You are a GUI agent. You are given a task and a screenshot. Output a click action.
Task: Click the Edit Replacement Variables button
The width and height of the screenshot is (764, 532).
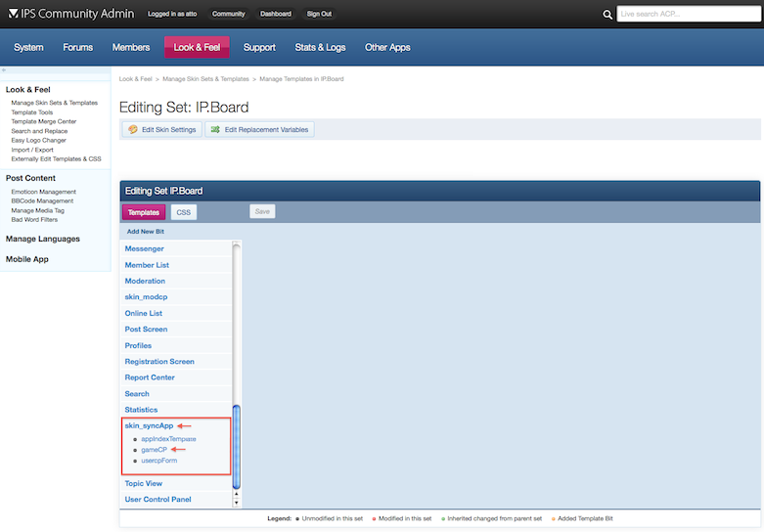point(259,130)
